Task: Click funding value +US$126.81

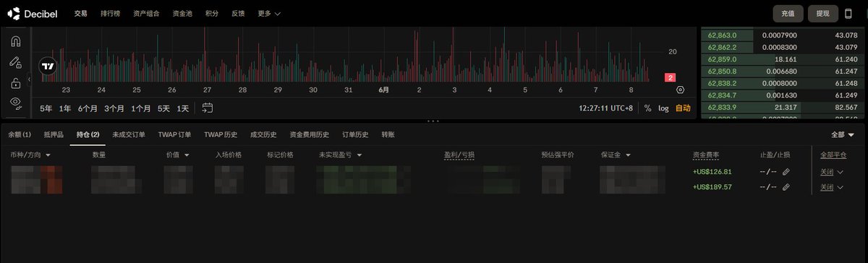Action: [712, 172]
